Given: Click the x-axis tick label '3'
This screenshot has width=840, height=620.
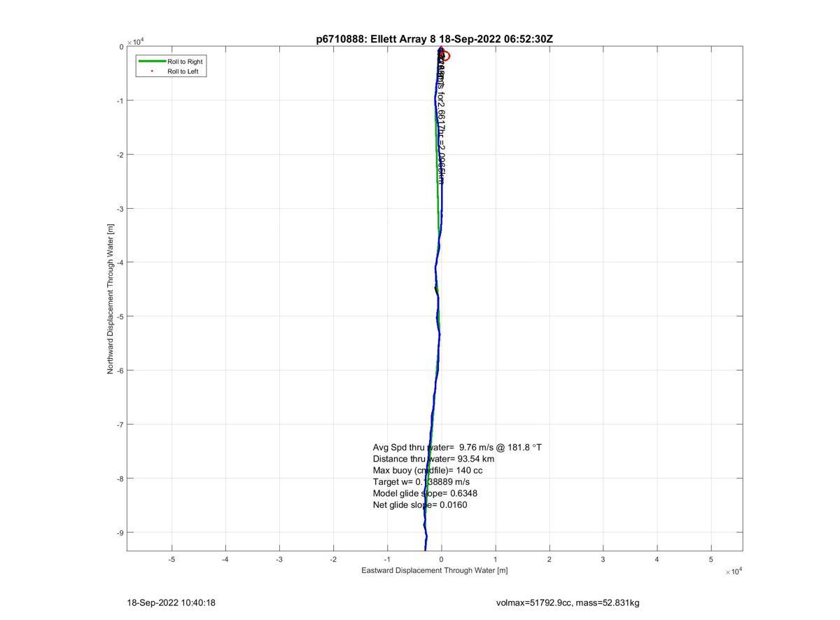Looking at the screenshot, I should [x=603, y=559].
